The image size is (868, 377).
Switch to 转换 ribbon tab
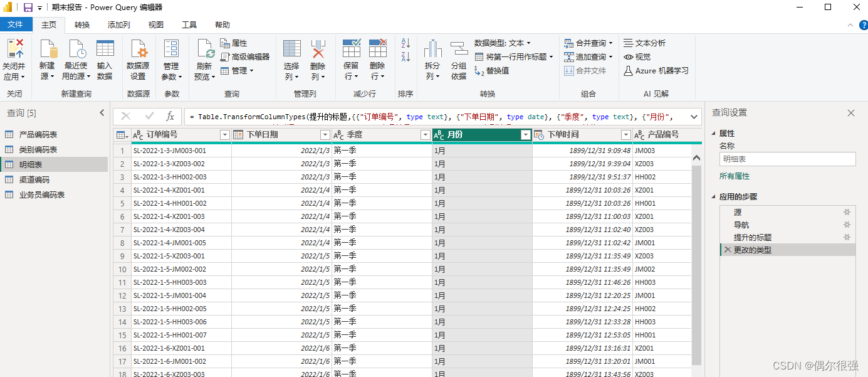click(82, 25)
